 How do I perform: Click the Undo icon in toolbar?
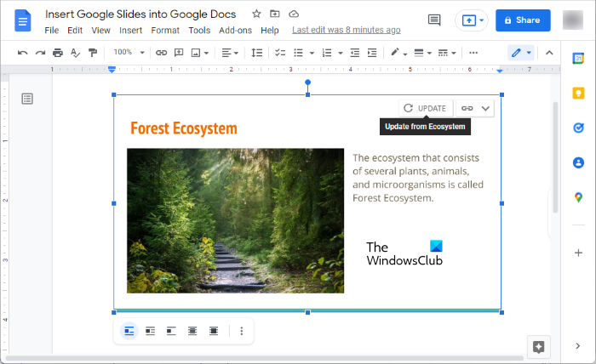click(22, 53)
